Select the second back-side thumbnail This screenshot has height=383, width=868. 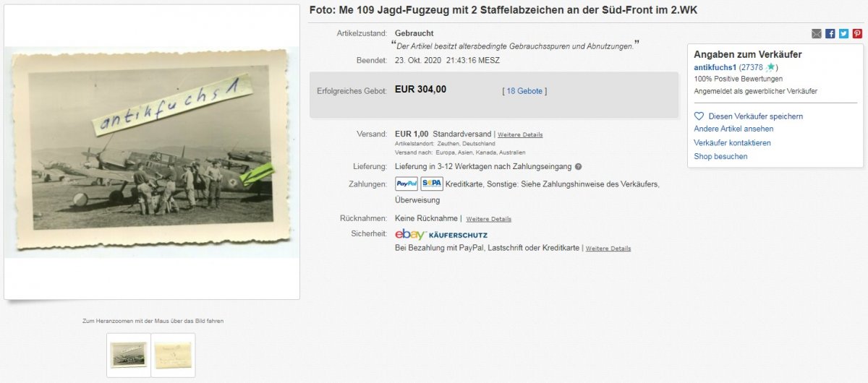[x=174, y=355]
